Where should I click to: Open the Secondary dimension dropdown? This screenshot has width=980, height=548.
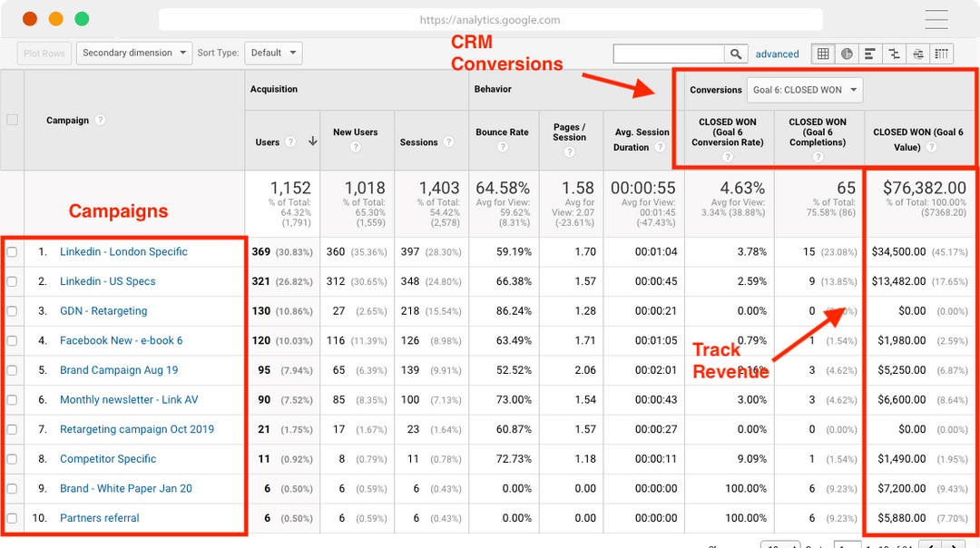(x=133, y=54)
